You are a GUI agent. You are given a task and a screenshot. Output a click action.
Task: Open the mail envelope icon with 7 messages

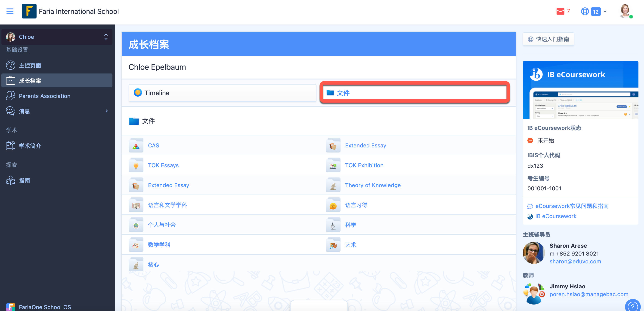[560, 12]
